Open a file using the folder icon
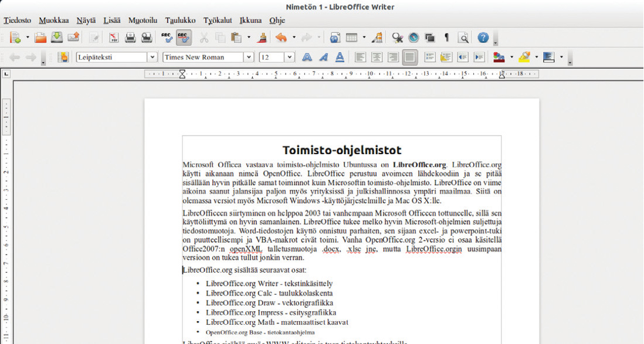This screenshot has width=644, height=344. click(x=40, y=38)
